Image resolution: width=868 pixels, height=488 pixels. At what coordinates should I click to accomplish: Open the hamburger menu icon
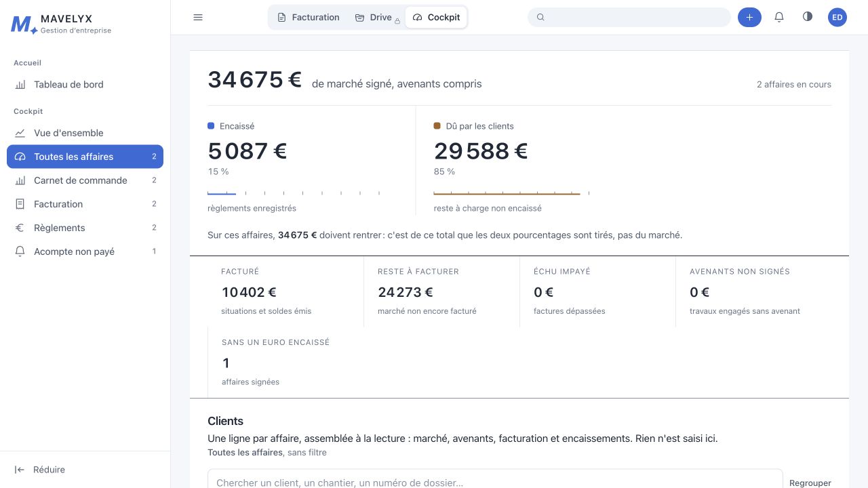[198, 18]
